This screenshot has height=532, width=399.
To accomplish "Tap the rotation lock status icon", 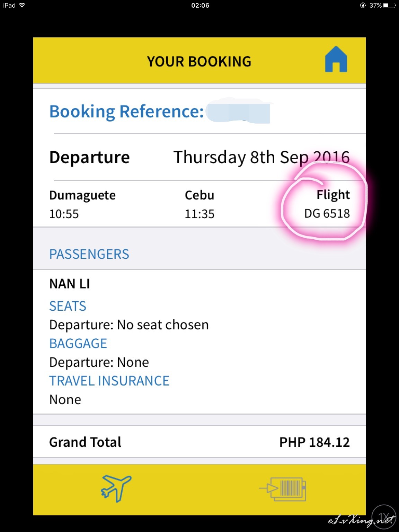I will [363, 5].
